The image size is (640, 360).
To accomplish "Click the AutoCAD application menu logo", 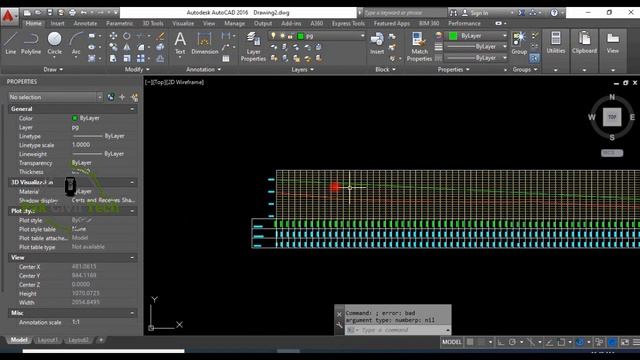I will tap(9, 16).
